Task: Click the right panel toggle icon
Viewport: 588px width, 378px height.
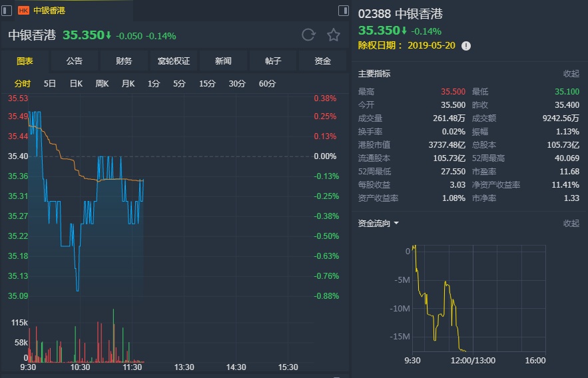Action: 344,10
